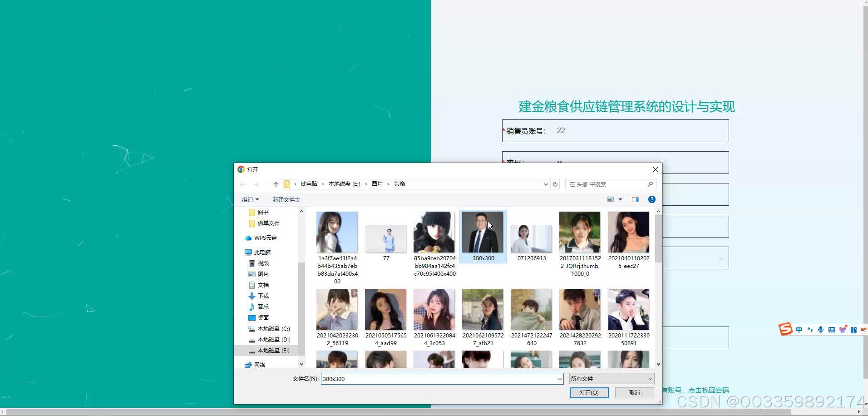The image size is (868, 416).
Task: Select the 1a3f7ae43f2a4 image thumbnail
Action: pos(337,232)
